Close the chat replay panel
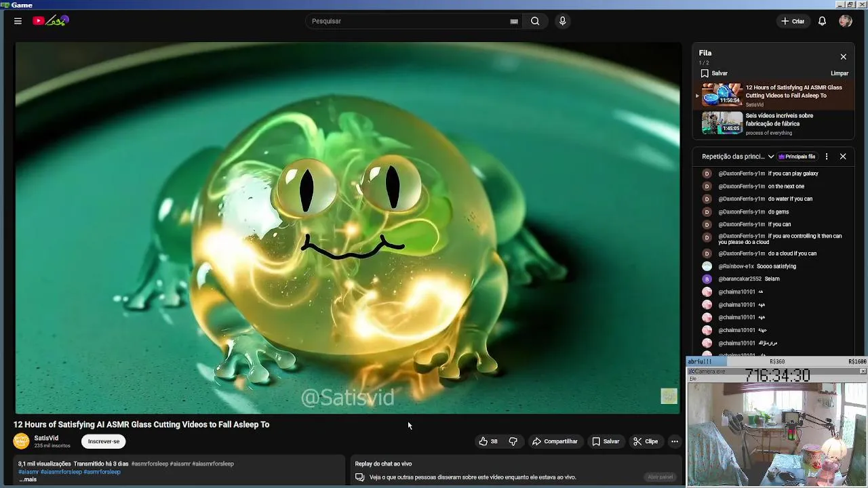The height and width of the screenshot is (488, 868). click(x=843, y=157)
